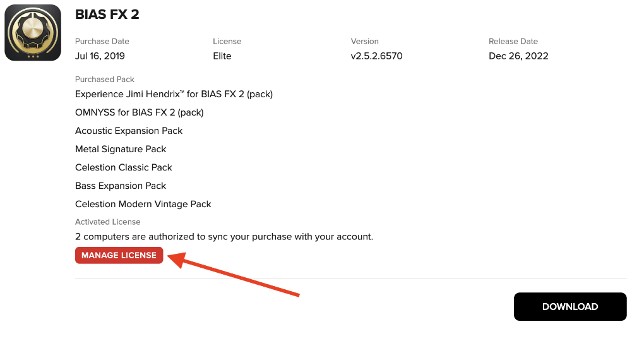Screen dimensions: 644x341
Task: Click the authorized computers status text
Action: click(x=224, y=237)
